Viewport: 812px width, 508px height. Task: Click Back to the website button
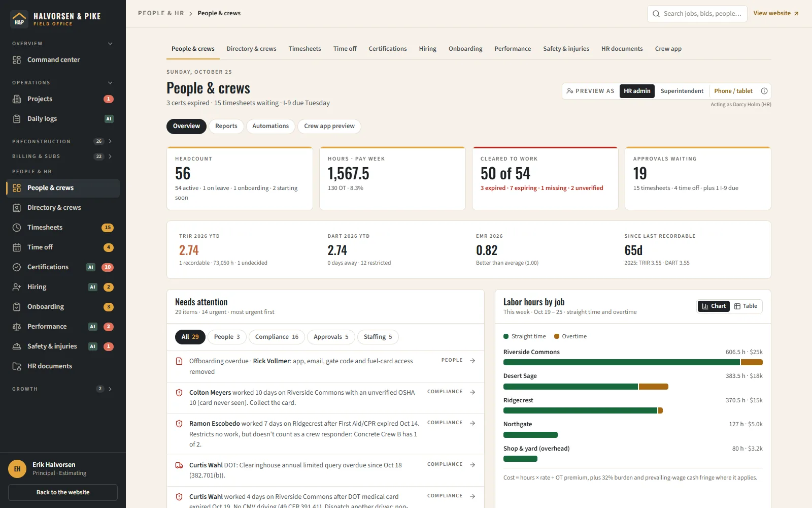(63, 492)
